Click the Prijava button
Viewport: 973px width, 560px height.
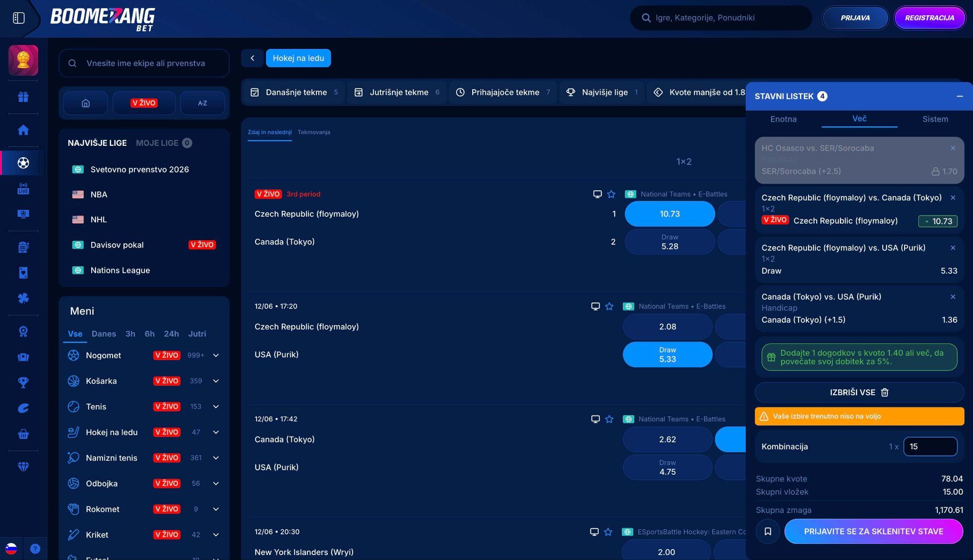point(855,18)
